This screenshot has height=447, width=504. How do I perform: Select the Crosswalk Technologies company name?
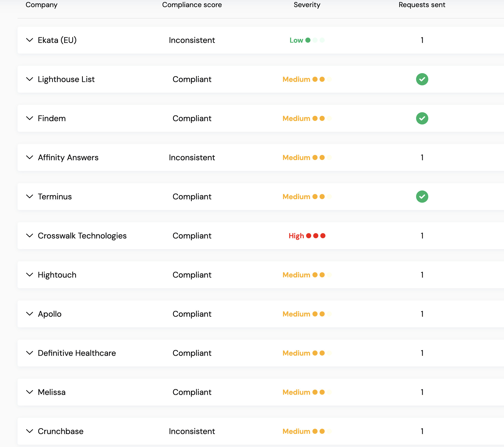pyautogui.click(x=82, y=236)
